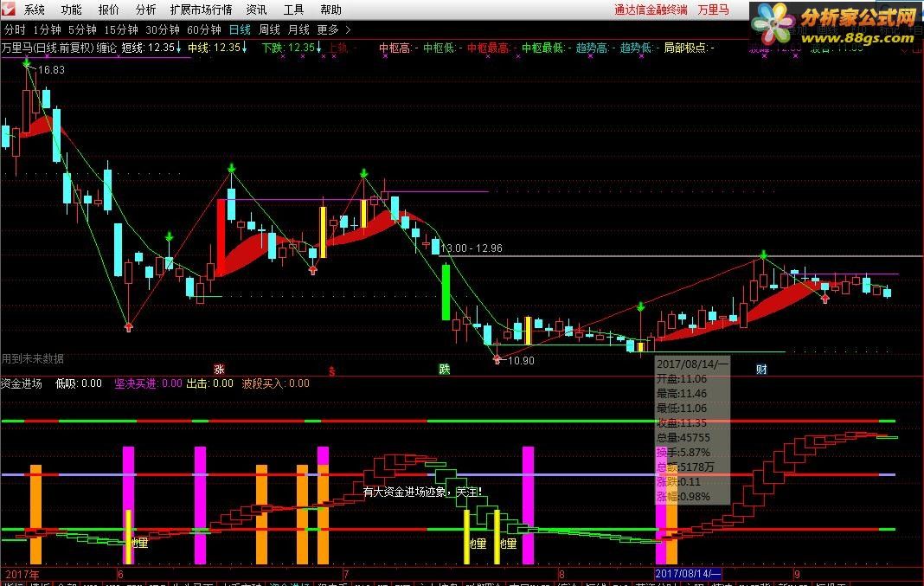Image resolution: width=924 pixels, height=586 pixels.
Task: Click the 涨 event marker on chart
Action: click(x=219, y=369)
